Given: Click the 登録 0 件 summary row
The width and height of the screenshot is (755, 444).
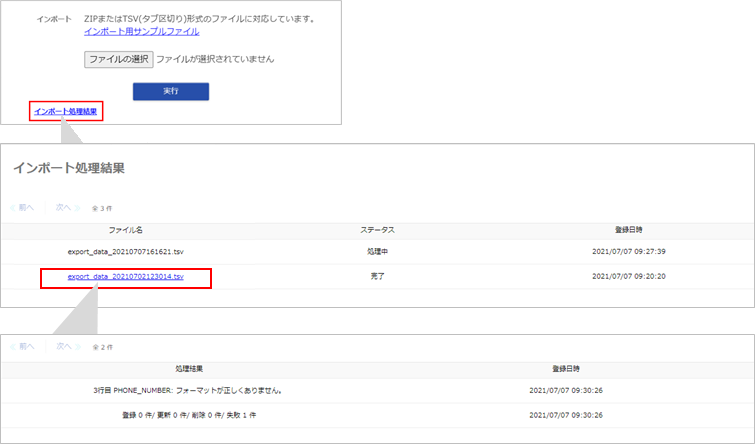Looking at the screenshot, I should click(x=188, y=415).
